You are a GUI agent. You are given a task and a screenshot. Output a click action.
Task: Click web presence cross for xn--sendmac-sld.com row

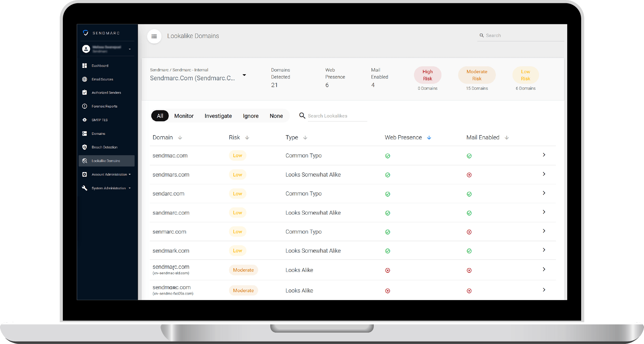click(x=388, y=270)
